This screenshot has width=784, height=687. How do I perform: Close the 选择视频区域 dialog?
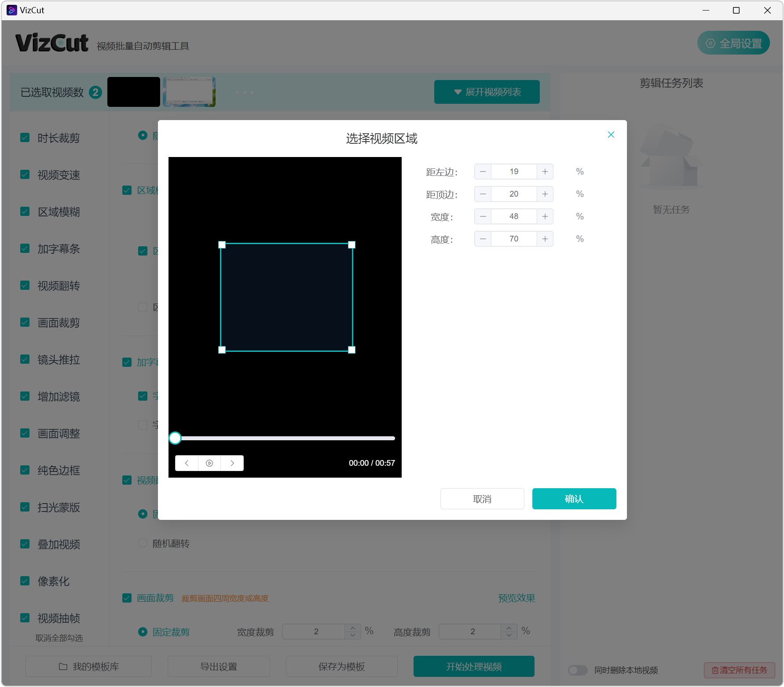click(611, 135)
